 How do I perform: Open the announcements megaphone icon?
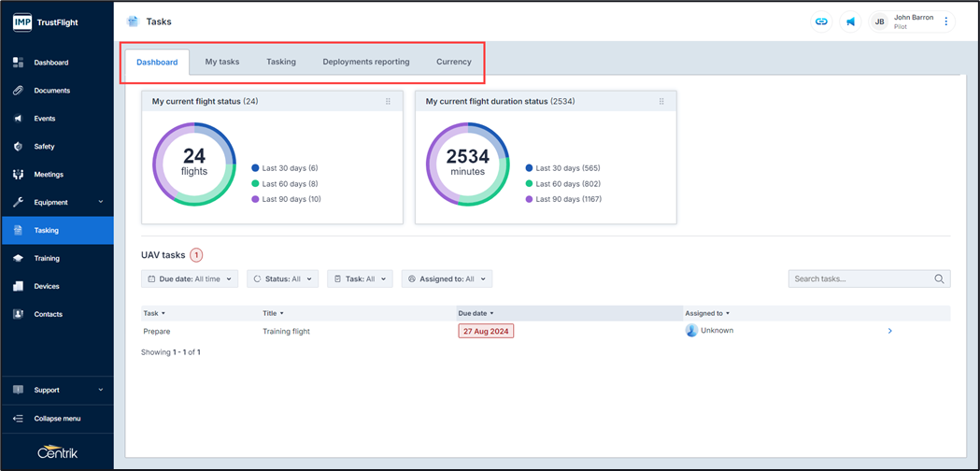pos(850,21)
